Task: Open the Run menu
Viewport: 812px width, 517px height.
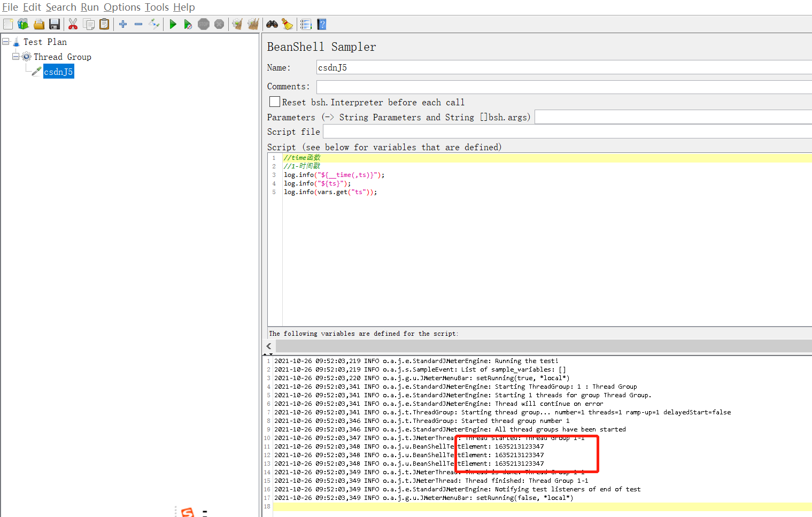Action: [x=89, y=7]
